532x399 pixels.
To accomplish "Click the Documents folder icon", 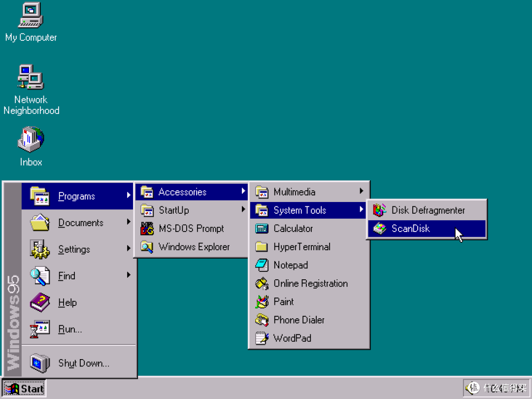I will (x=40, y=223).
